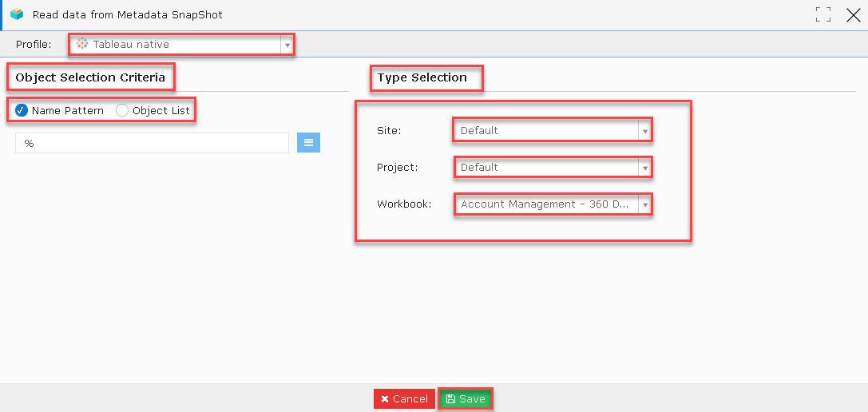The width and height of the screenshot is (868, 412).
Task: Click the name pattern % input field
Action: (x=153, y=143)
